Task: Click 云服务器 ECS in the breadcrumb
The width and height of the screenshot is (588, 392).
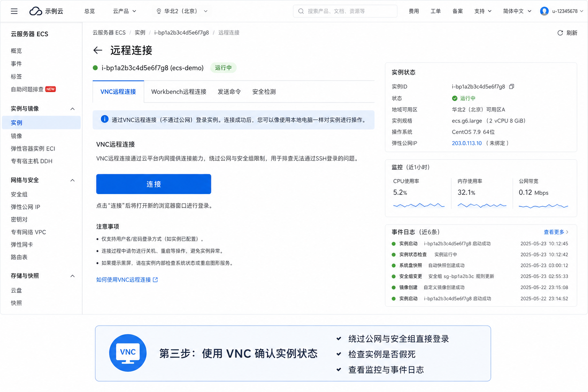Action: pos(109,33)
